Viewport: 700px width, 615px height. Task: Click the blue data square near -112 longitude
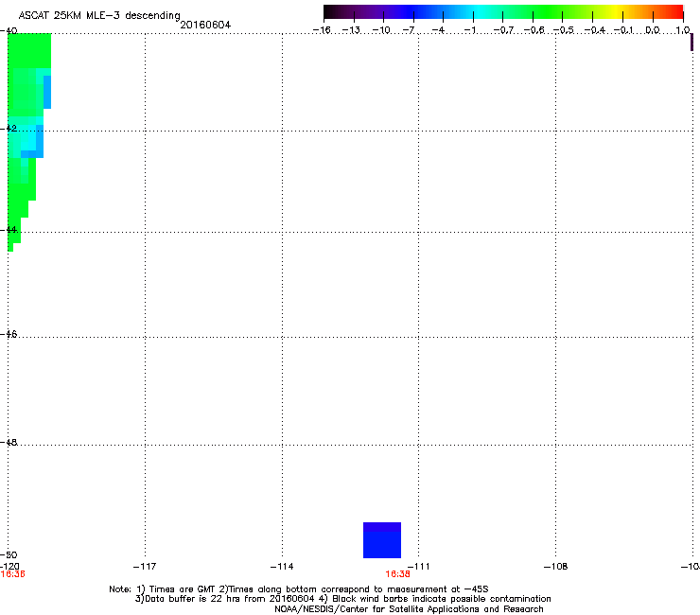click(x=382, y=540)
